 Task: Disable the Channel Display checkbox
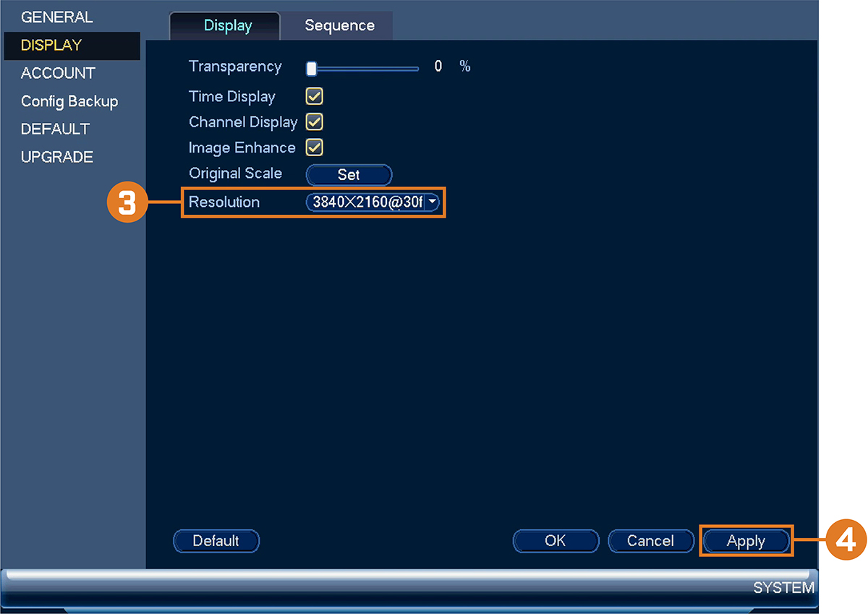point(315,122)
